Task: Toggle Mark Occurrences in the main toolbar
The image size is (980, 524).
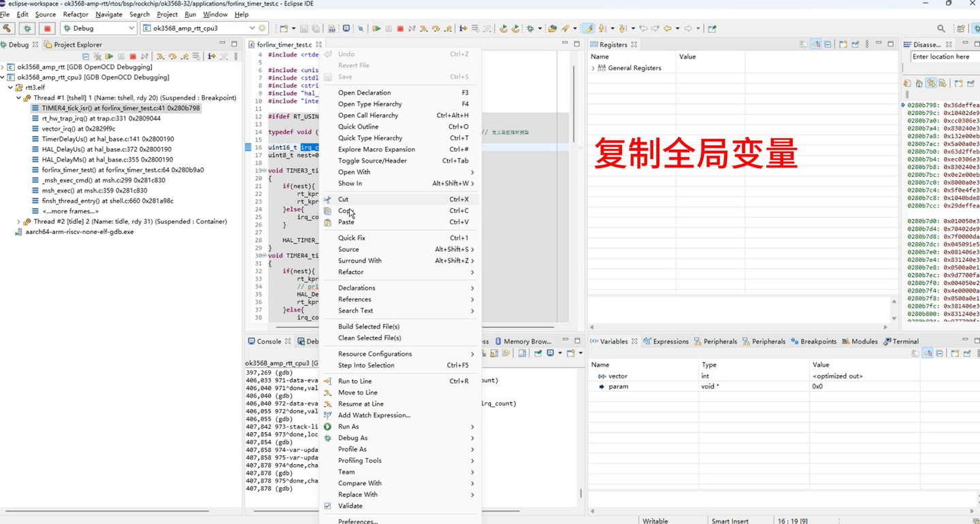Action: coord(589,29)
